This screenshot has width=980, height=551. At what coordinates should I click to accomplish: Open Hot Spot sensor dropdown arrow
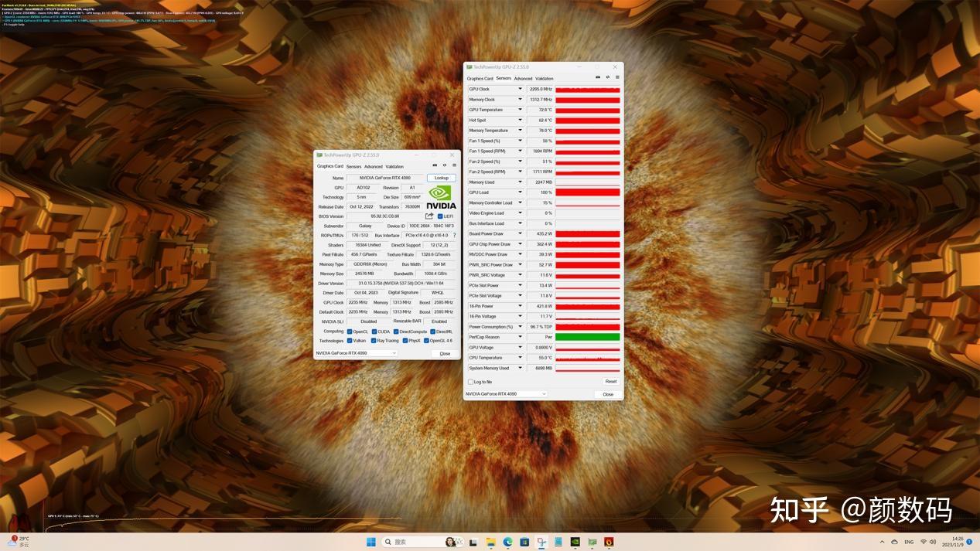(520, 120)
